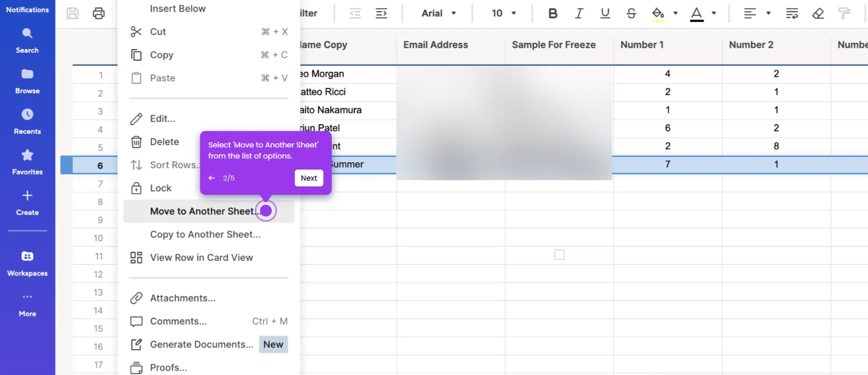Select Comments... from context menu
The image size is (868, 375).
[x=209, y=321]
